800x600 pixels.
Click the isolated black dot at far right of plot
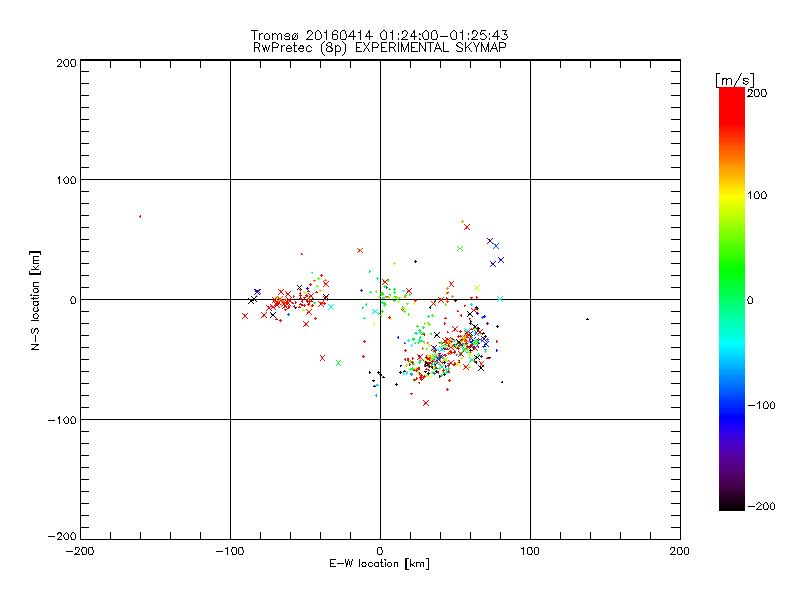click(588, 319)
